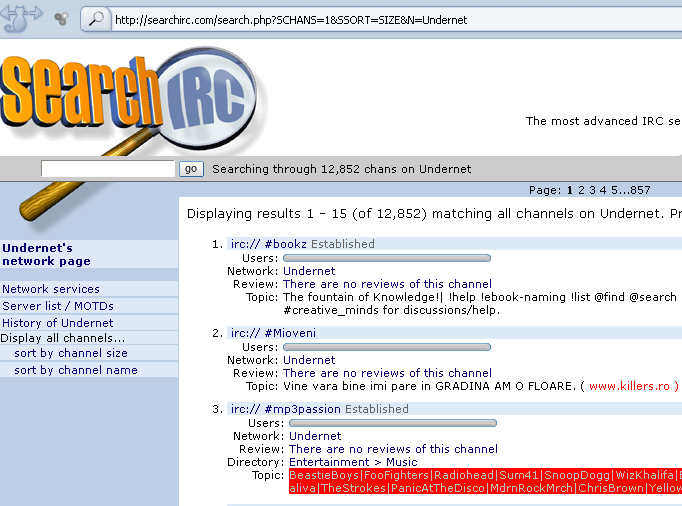682x506 pixels.
Task: Open the no-reviews link for #mp3passion
Action: [393, 449]
